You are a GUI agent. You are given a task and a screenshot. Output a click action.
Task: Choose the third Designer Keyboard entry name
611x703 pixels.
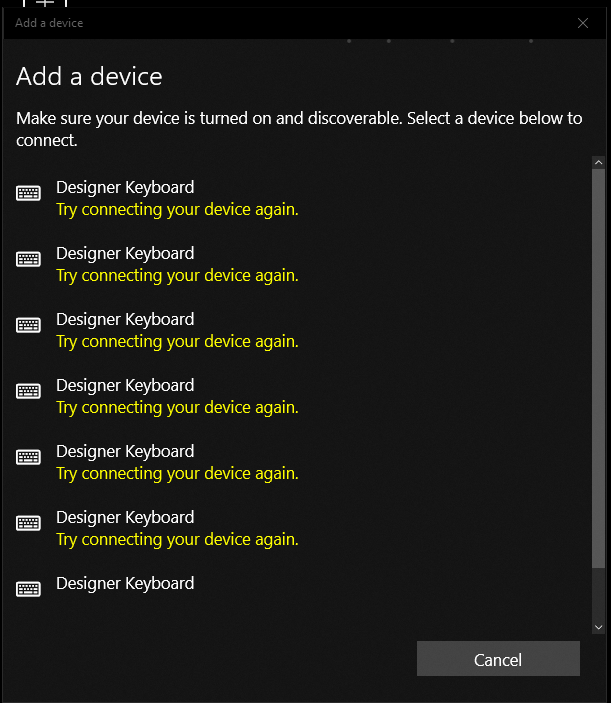point(125,319)
